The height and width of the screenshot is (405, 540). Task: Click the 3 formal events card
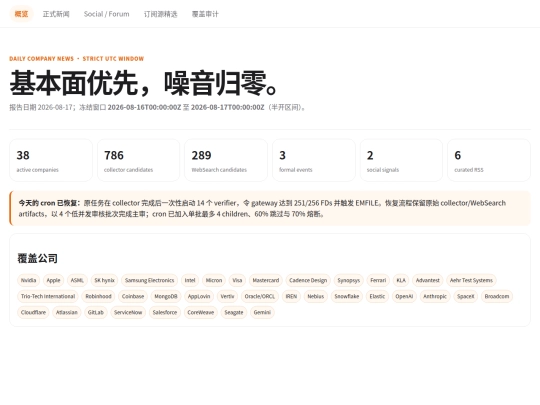[x=314, y=160]
